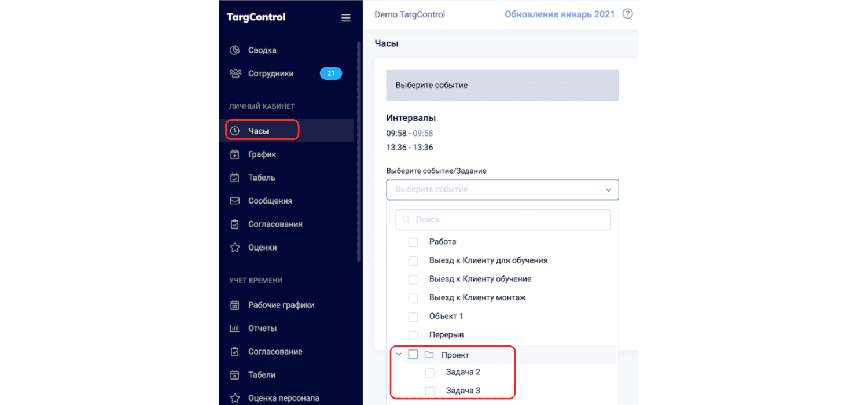Viewport: 868px width, 405px height.
Task: Click the TargControl logo
Action: tap(255, 17)
